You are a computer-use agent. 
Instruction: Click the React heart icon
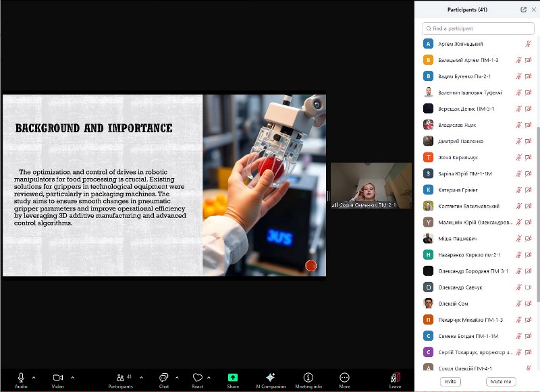click(x=197, y=378)
